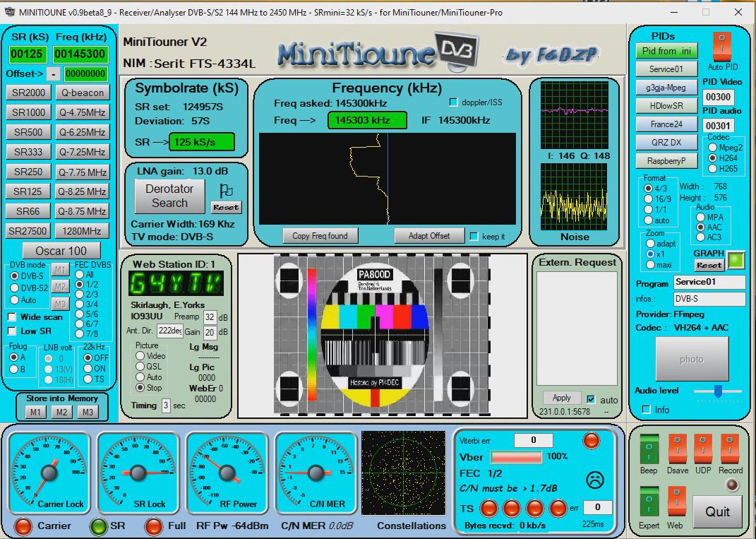756x539 pixels.
Task: Select FEC 3/4 radio button
Action: (80, 304)
